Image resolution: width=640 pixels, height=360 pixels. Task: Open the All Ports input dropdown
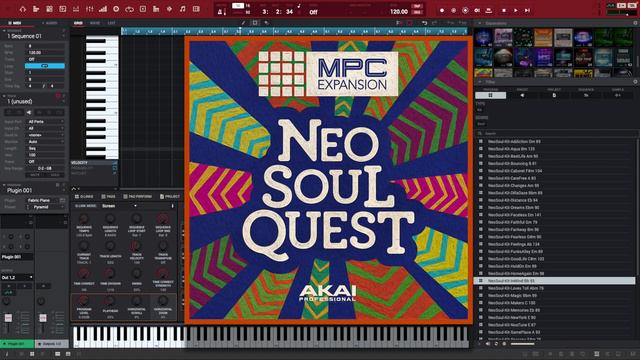pos(45,122)
